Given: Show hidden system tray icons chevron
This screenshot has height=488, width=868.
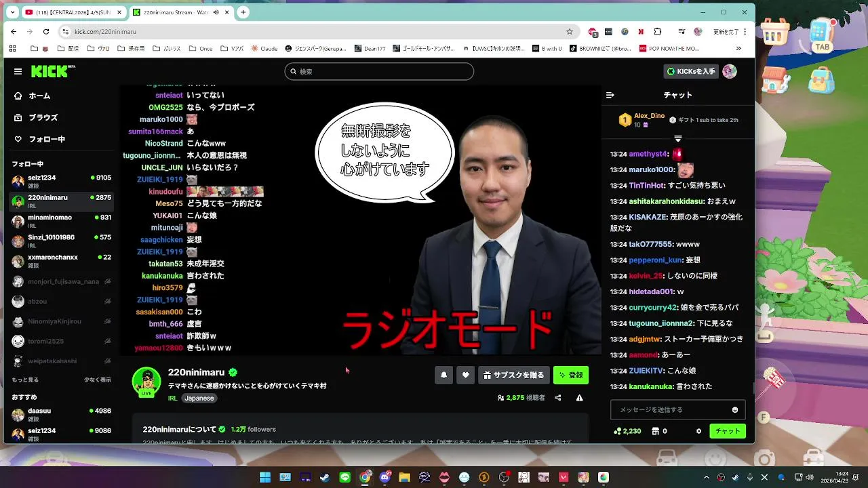Looking at the screenshot, I should (707, 477).
